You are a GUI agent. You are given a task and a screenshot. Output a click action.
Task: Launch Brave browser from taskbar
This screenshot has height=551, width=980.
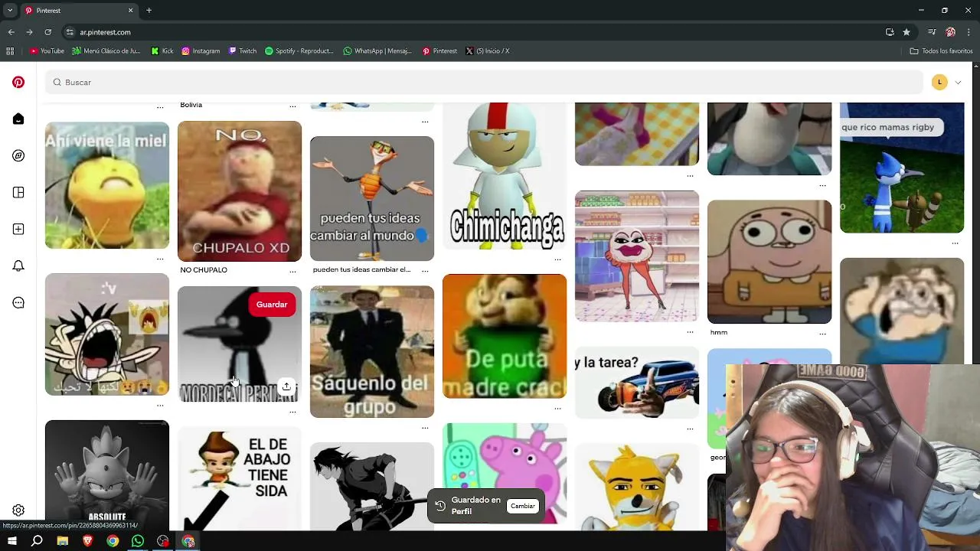point(87,541)
